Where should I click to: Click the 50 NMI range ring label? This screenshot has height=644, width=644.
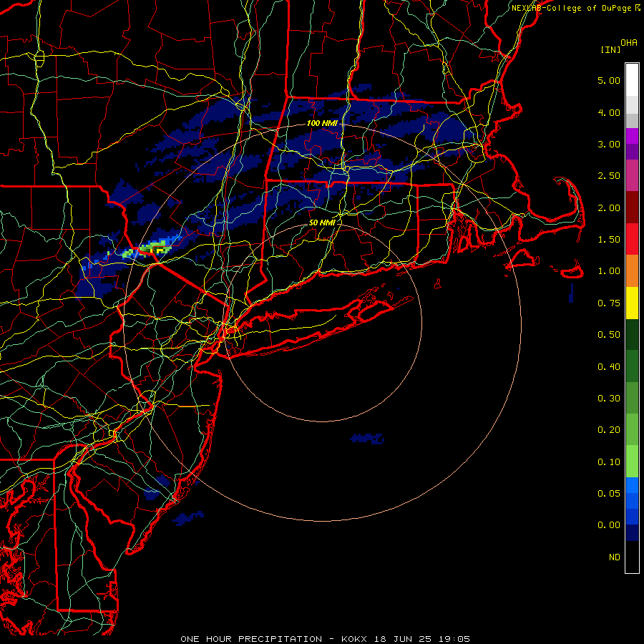(322, 223)
